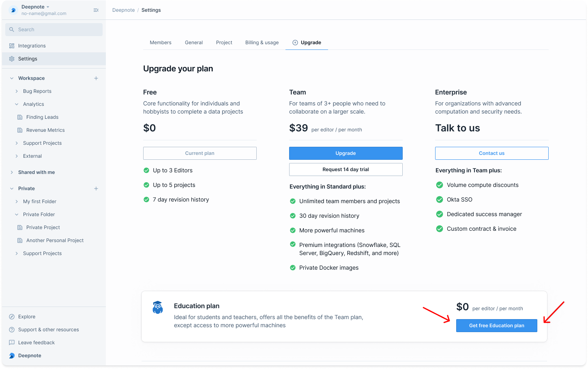Expand Support Projects folder under Workspace
The height and width of the screenshot is (369, 588).
tap(17, 143)
